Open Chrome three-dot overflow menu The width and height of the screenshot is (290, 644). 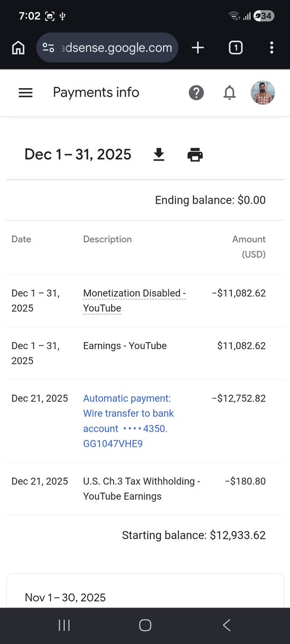pyautogui.click(x=272, y=48)
